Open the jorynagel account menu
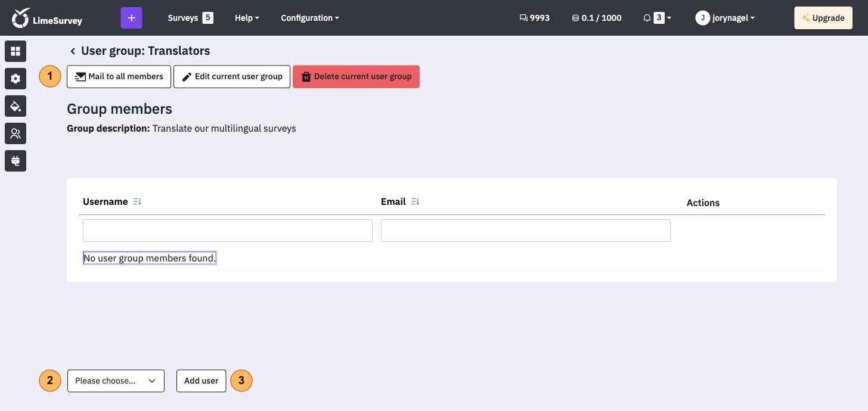This screenshot has width=868, height=411. (725, 18)
